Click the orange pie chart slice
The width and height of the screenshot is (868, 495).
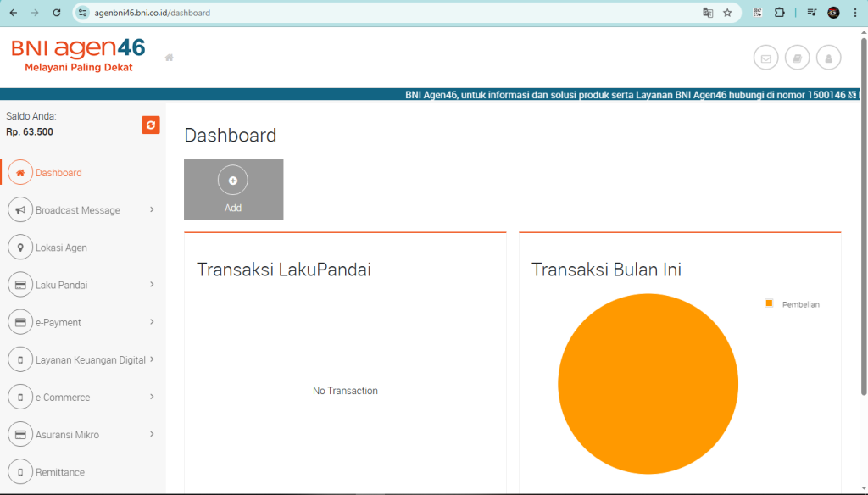click(648, 384)
